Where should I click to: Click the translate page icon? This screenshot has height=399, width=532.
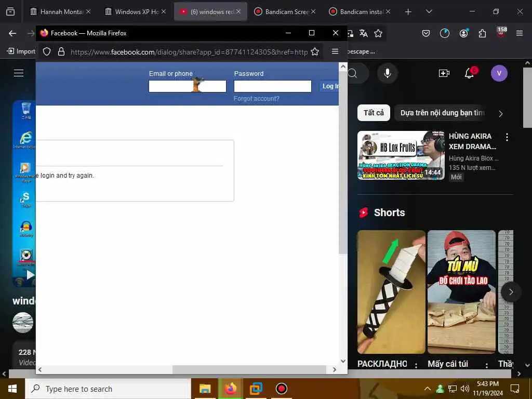pos(363,33)
